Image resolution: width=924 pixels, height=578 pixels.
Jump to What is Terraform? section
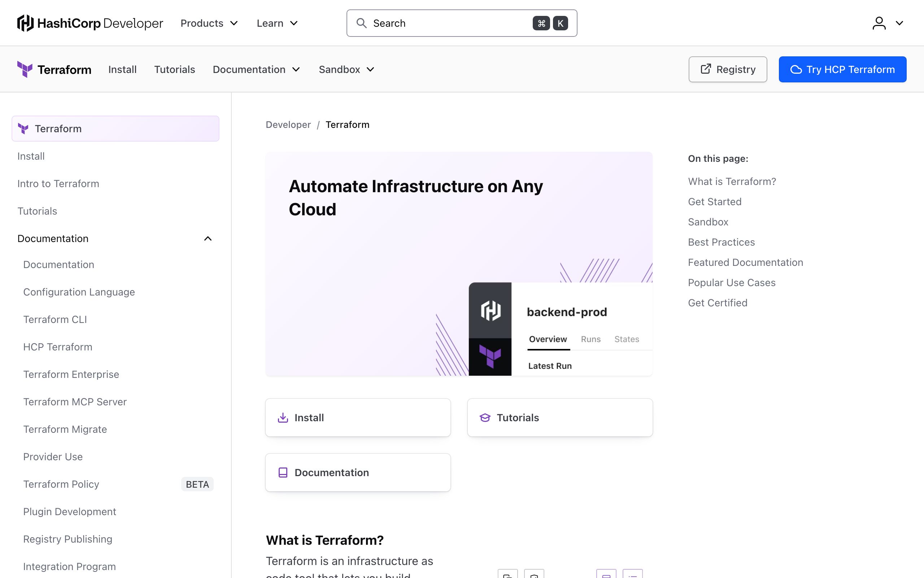click(x=732, y=182)
